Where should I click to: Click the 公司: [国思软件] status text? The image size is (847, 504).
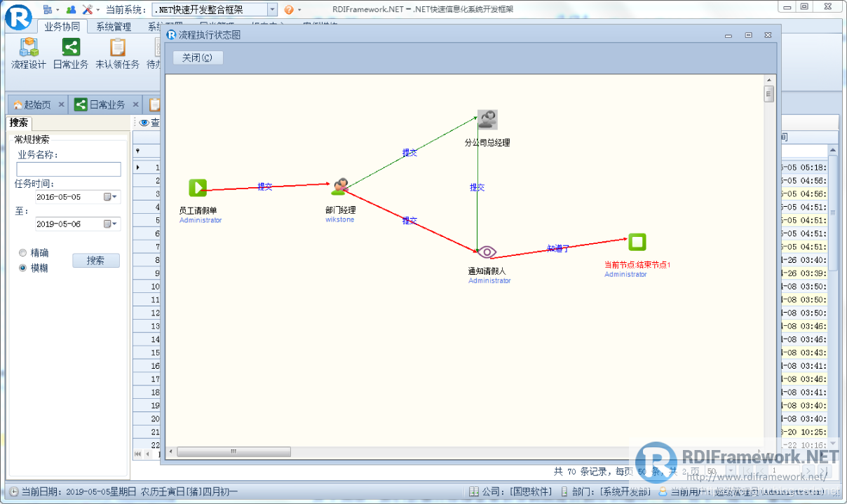tap(517, 492)
